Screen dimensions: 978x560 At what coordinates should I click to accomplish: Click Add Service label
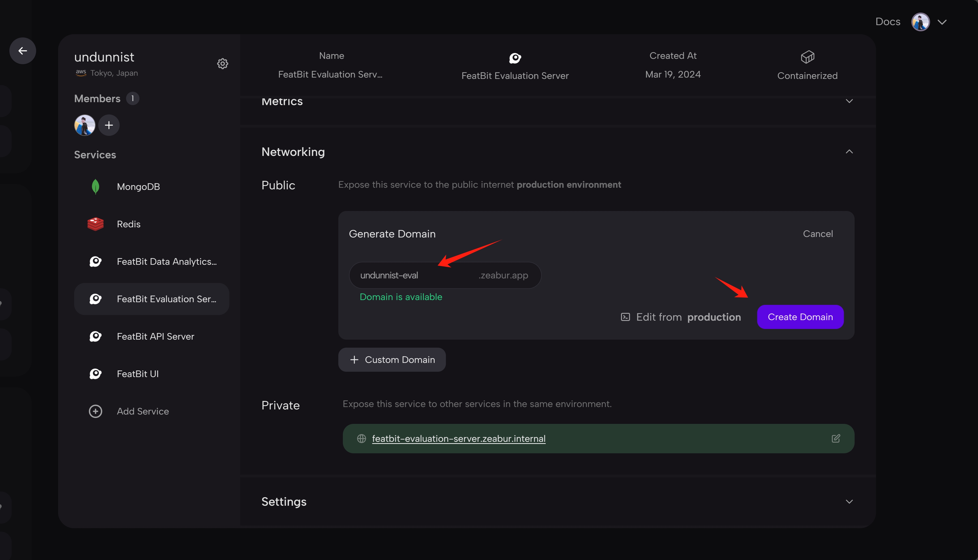(x=143, y=411)
